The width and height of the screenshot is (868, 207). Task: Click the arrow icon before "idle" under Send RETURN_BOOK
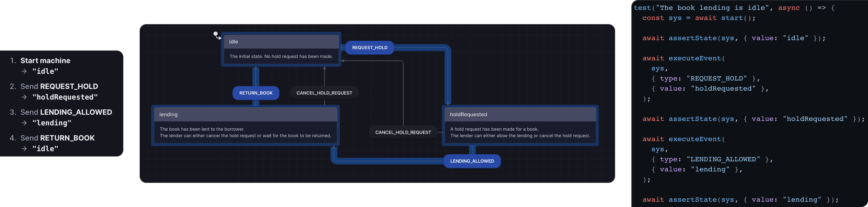[24, 149]
